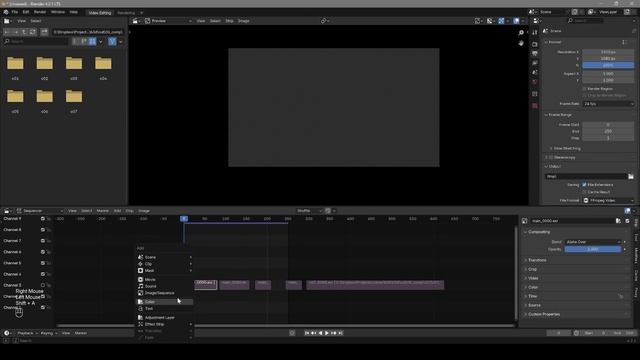Click the preview zoom magnifier tool
The height and width of the screenshot is (360, 640).
pyautogui.click(x=521, y=33)
